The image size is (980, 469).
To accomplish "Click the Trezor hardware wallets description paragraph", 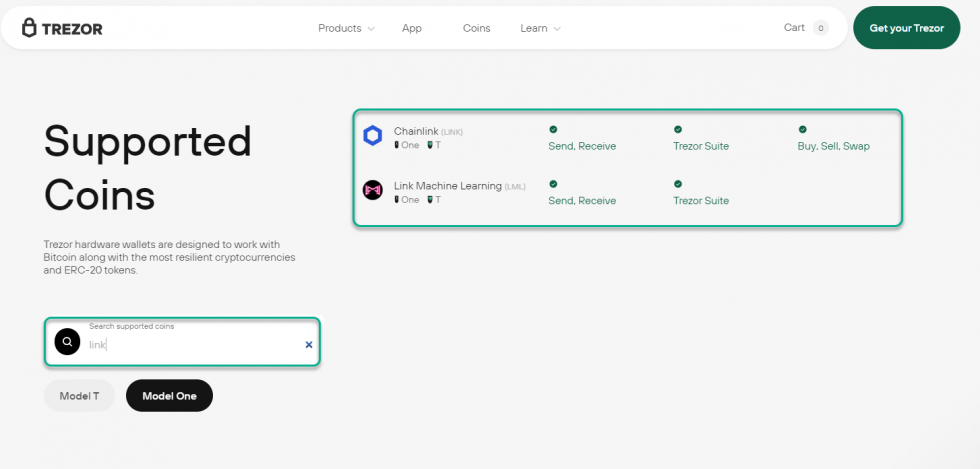I will [169, 257].
